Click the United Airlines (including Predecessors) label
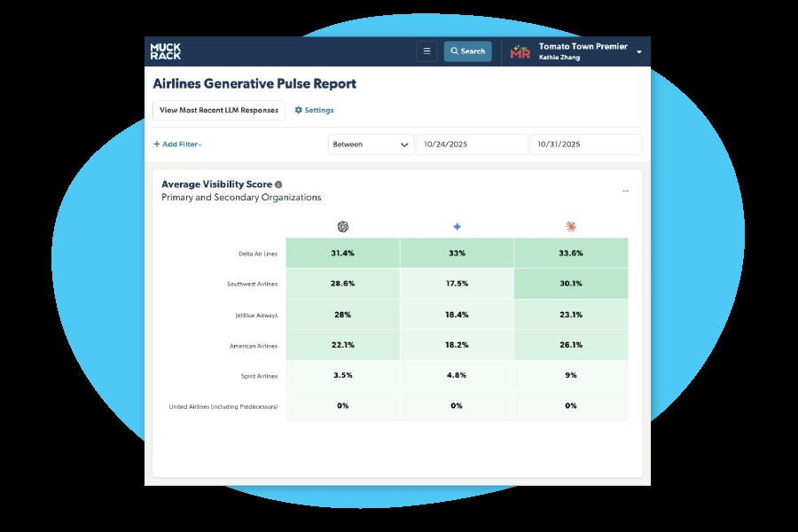Screen dimensions: 798x532 [x=223, y=407]
